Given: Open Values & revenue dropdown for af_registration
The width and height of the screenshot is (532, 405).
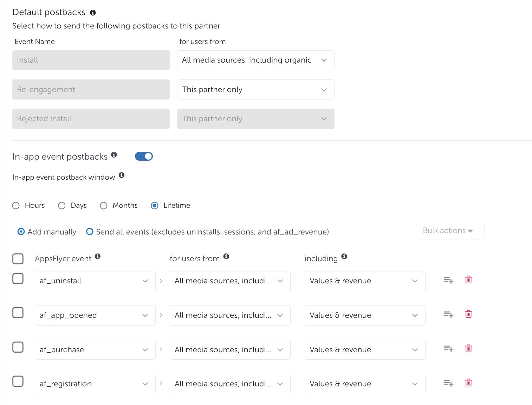Looking at the screenshot, I should click(x=365, y=384).
